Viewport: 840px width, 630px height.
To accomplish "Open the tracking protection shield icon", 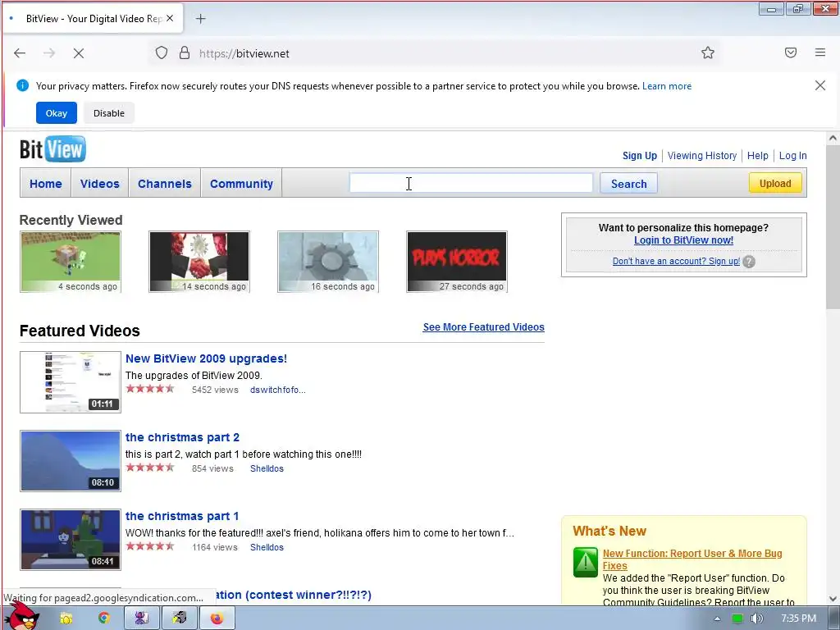I will click(162, 53).
